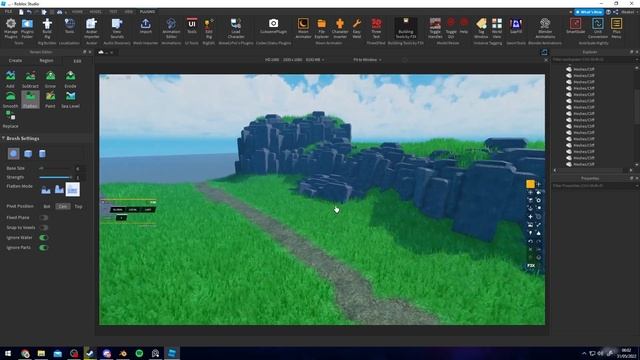
Task: Click the Explorer filter field
Action: [x=595, y=59]
